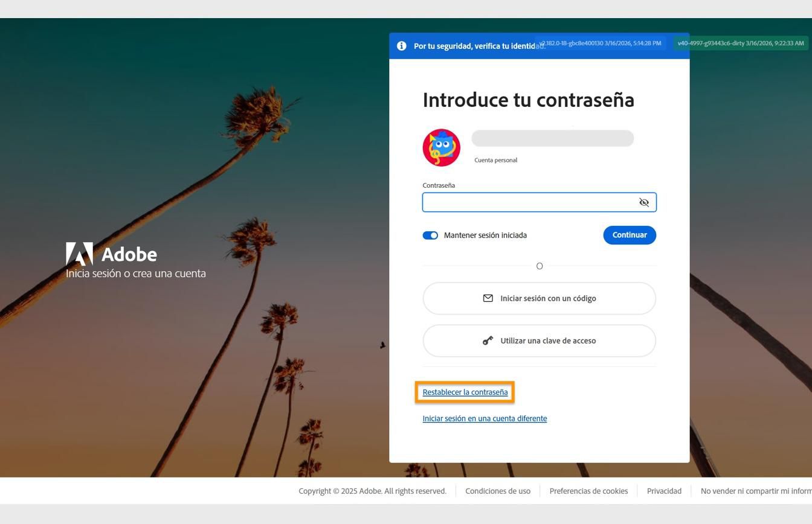Open the "Restablecer la contraseña" link

465,392
